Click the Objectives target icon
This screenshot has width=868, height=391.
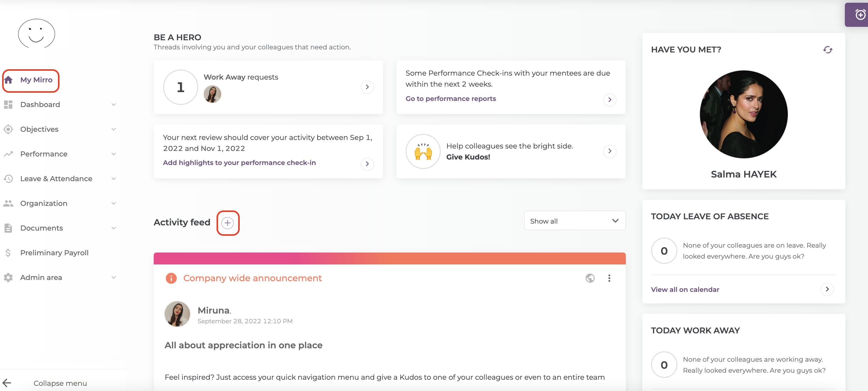tap(9, 129)
